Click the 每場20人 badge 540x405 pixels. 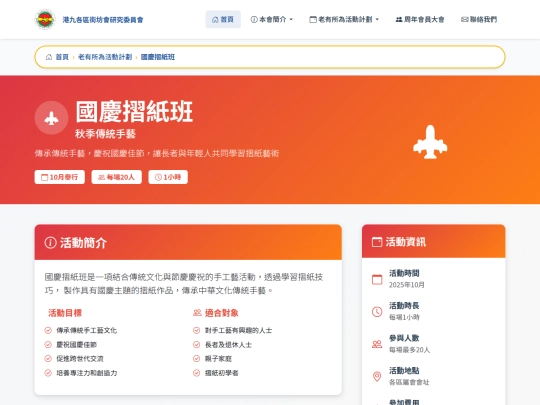click(116, 177)
